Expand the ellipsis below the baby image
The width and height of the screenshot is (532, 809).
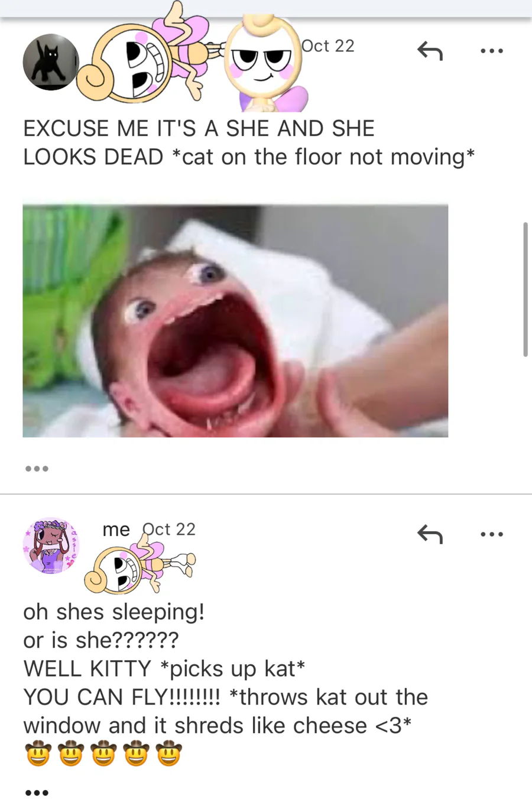coord(37,469)
